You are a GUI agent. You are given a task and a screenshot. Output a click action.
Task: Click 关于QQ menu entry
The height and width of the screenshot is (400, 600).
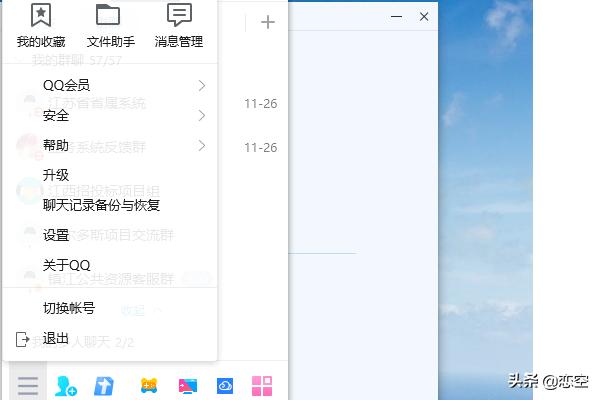(x=67, y=265)
